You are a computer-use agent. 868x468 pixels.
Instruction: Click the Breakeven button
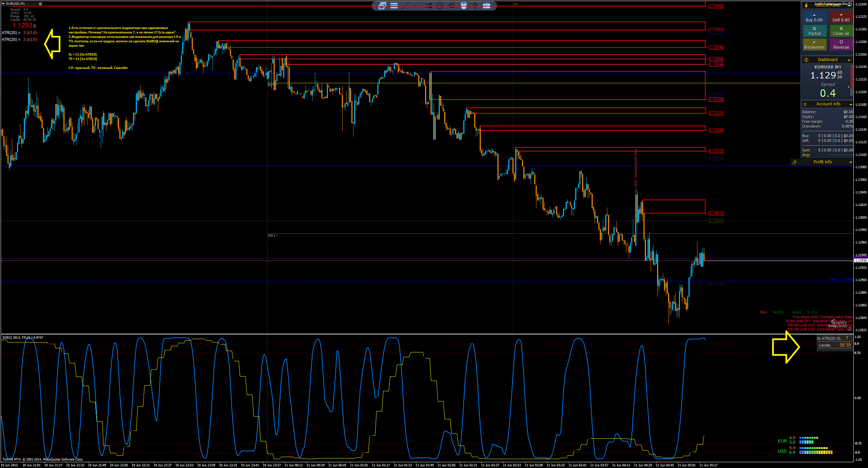tap(814, 45)
